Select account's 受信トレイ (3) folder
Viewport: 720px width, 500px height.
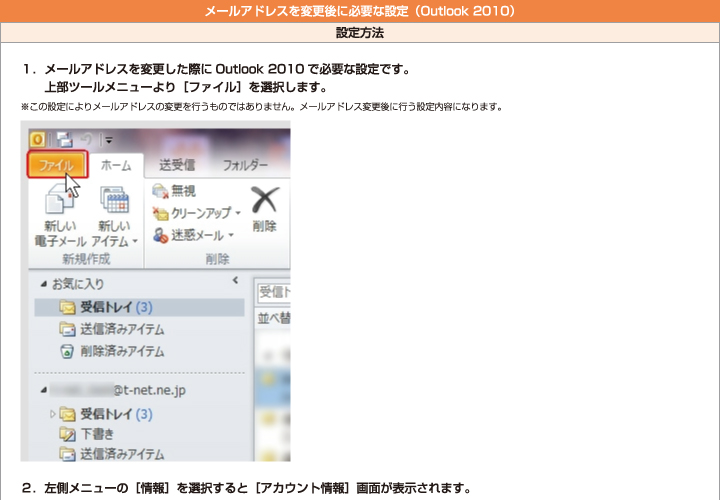click(x=106, y=414)
